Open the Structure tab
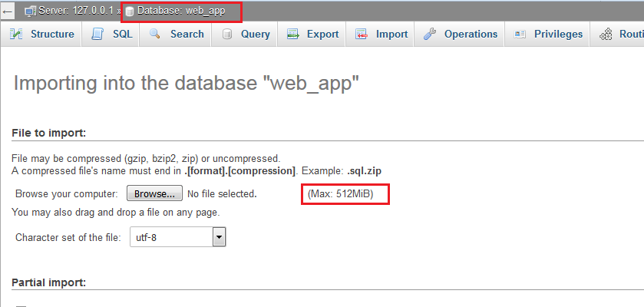 41,34
